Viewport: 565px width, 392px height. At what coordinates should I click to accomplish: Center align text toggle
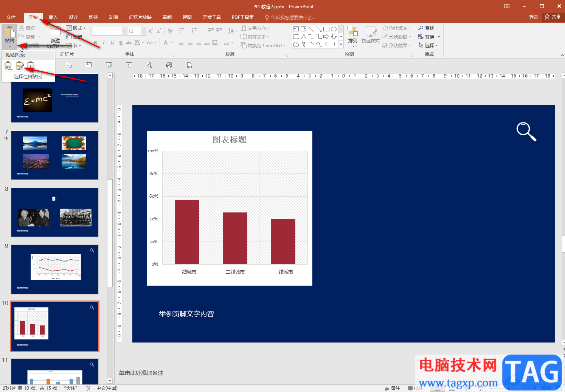(x=190, y=43)
